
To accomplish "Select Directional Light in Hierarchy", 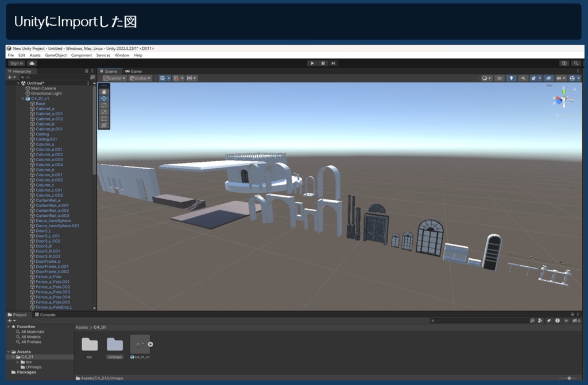I will (47, 94).
